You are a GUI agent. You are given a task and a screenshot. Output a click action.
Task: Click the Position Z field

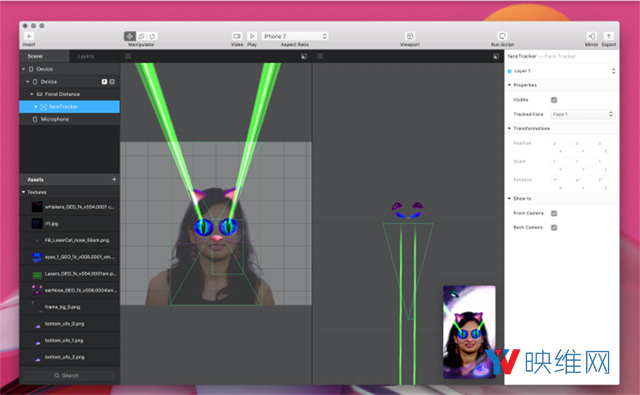pyautogui.click(x=605, y=143)
